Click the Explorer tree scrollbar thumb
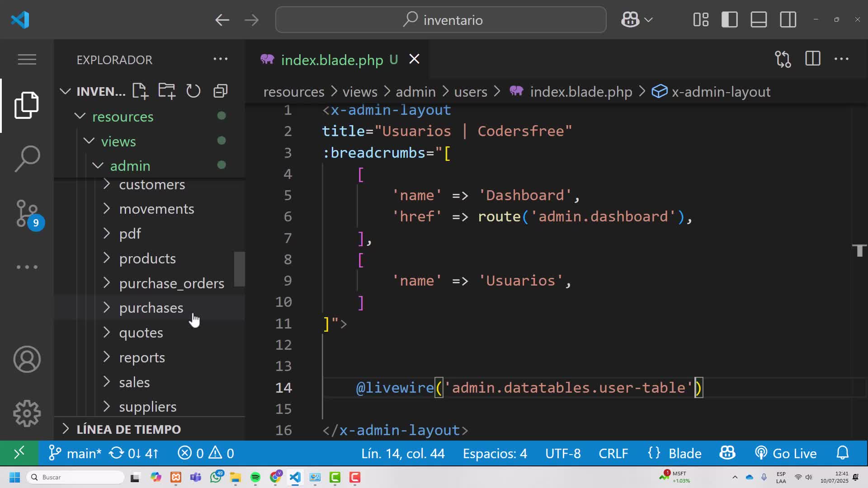The height and width of the screenshot is (488, 868). coord(239,269)
